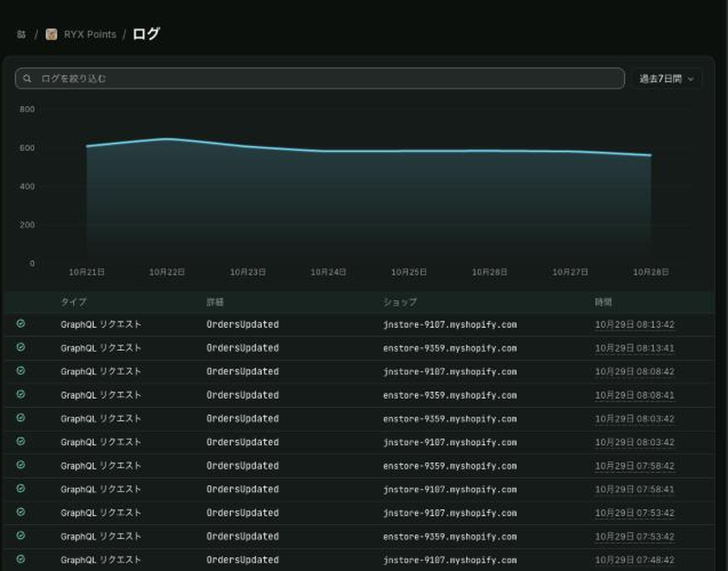Click the chart line peak above 10月22日
This screenshot has height=571, width=728.
(x=167, y=139)
